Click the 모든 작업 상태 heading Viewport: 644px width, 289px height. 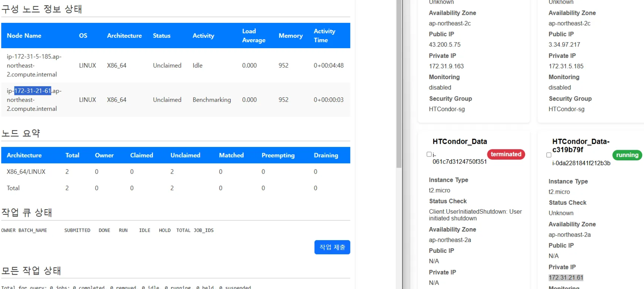pos(31,270)
